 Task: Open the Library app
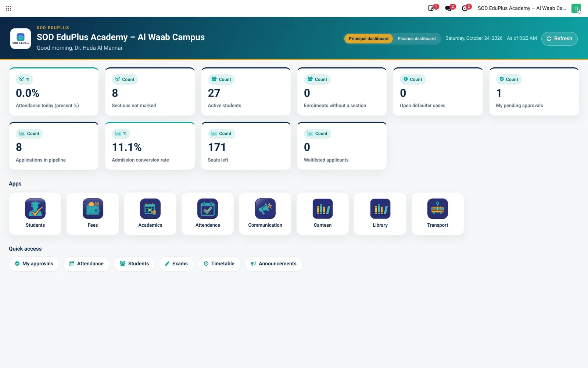[x=380, y=213]
